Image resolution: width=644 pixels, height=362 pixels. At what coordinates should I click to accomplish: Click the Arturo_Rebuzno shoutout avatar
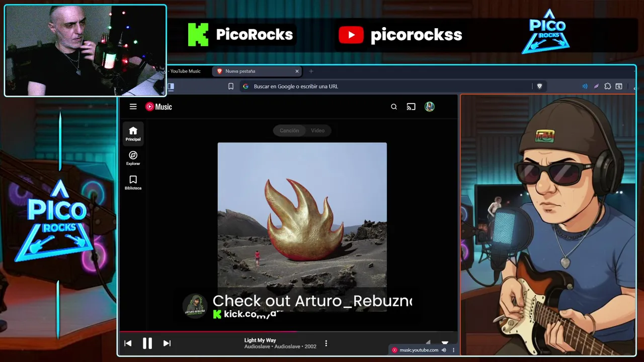pyautogui.click(x=195, y=306)
